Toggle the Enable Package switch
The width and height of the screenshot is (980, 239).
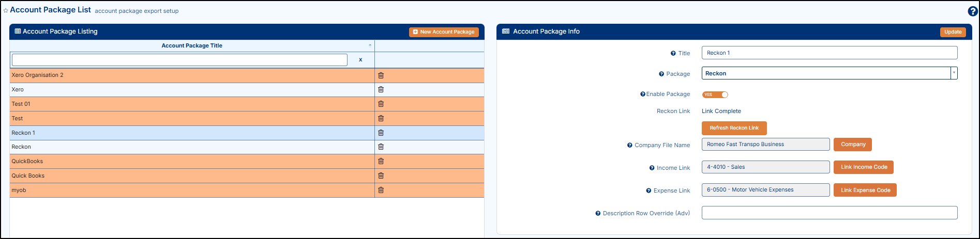[x=715, y=94]
